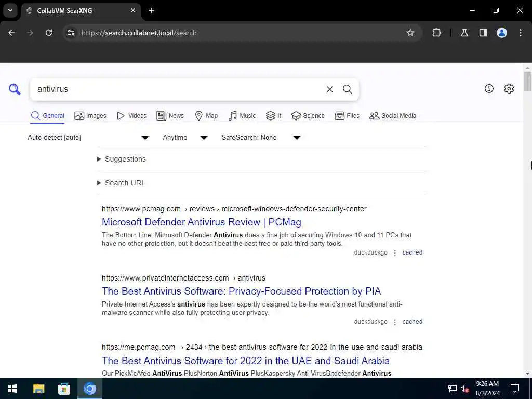Open the Extensions puzzle icon

point(436,33)
